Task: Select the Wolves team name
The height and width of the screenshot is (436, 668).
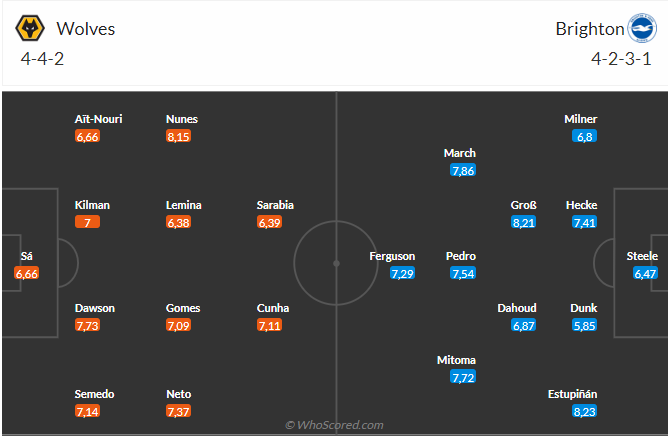Action: click(85, 29)
